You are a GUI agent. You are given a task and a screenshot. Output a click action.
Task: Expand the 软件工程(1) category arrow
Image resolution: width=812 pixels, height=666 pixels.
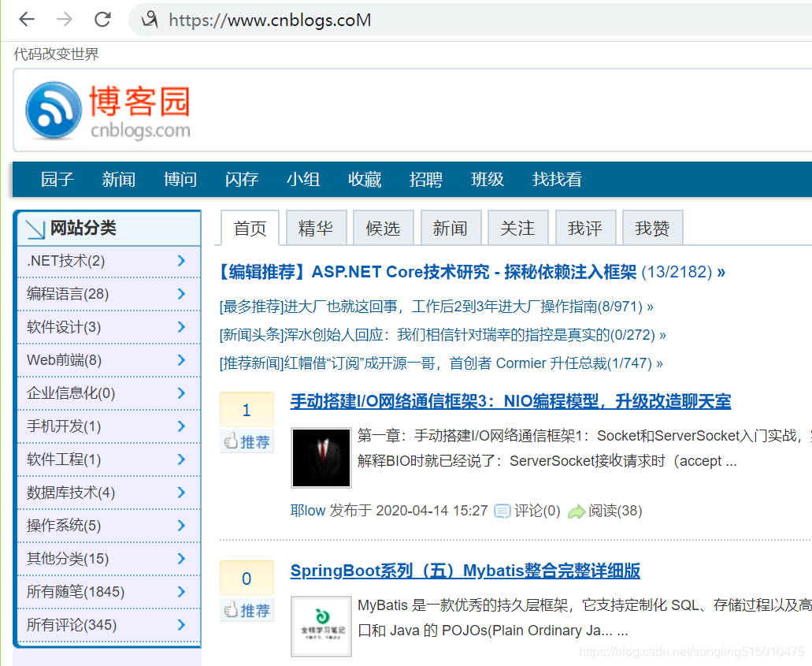point(181,460)
